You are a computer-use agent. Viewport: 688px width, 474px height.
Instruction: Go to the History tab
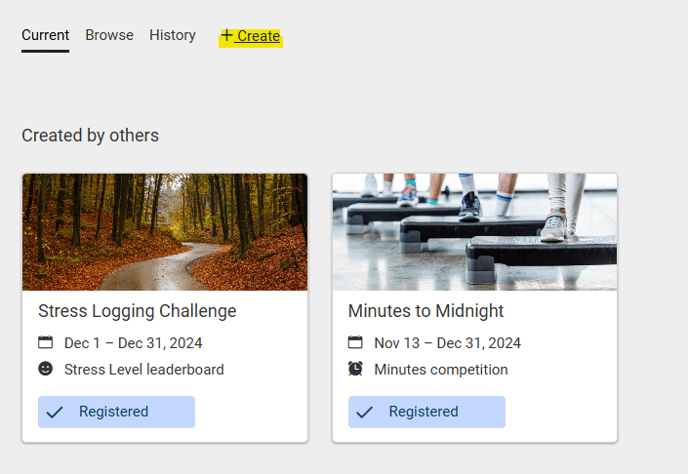pyautogui.click(x=172, y=35)
